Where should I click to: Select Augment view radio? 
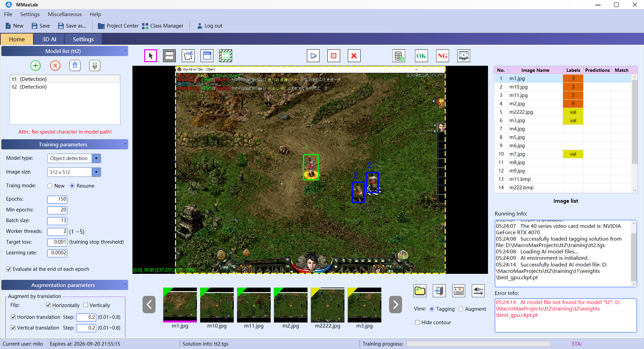[x=461, y=309]
